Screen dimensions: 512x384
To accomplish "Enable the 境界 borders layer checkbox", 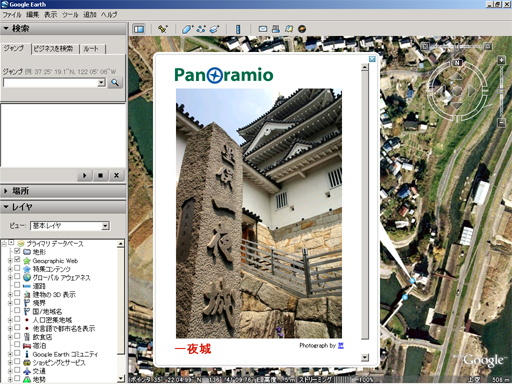I will point(17,302).
